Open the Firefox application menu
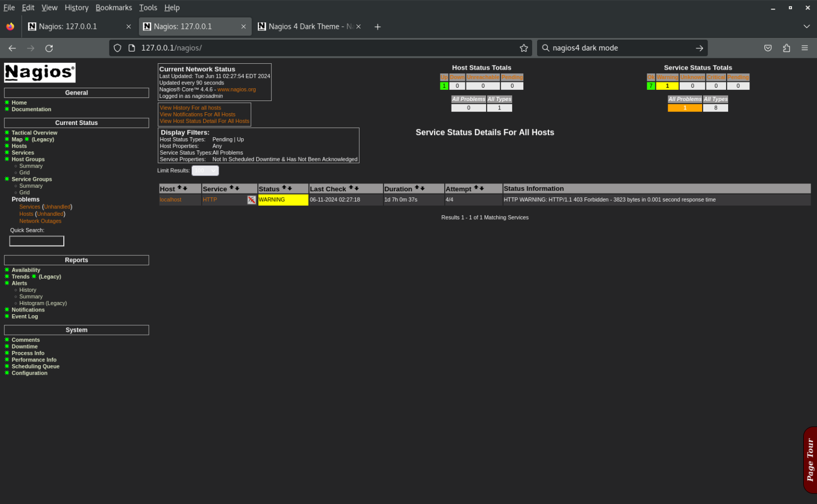This screenshot has width=817, height=504. 805,48
